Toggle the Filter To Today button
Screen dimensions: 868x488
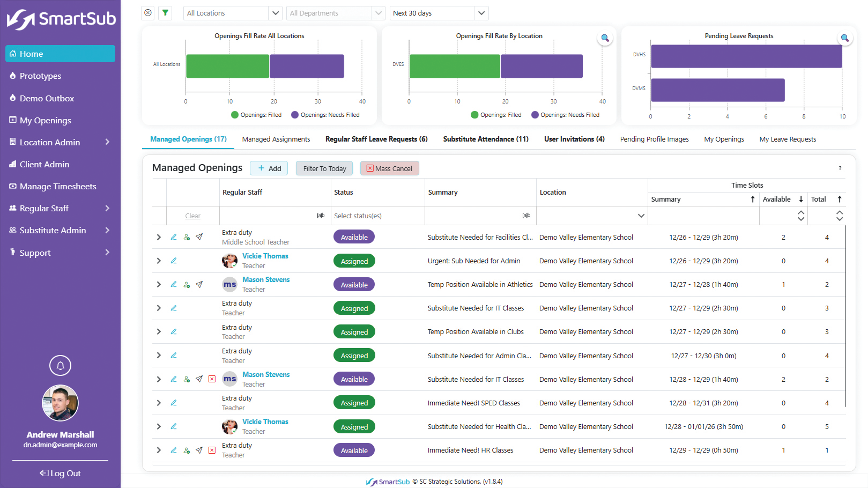[x=324, y=168]
